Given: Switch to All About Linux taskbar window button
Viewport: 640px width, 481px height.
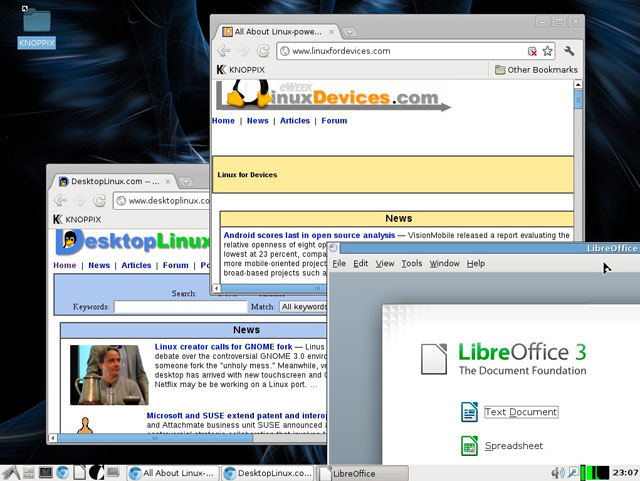Looking at the screenshot, I should [x=173, y=473].
